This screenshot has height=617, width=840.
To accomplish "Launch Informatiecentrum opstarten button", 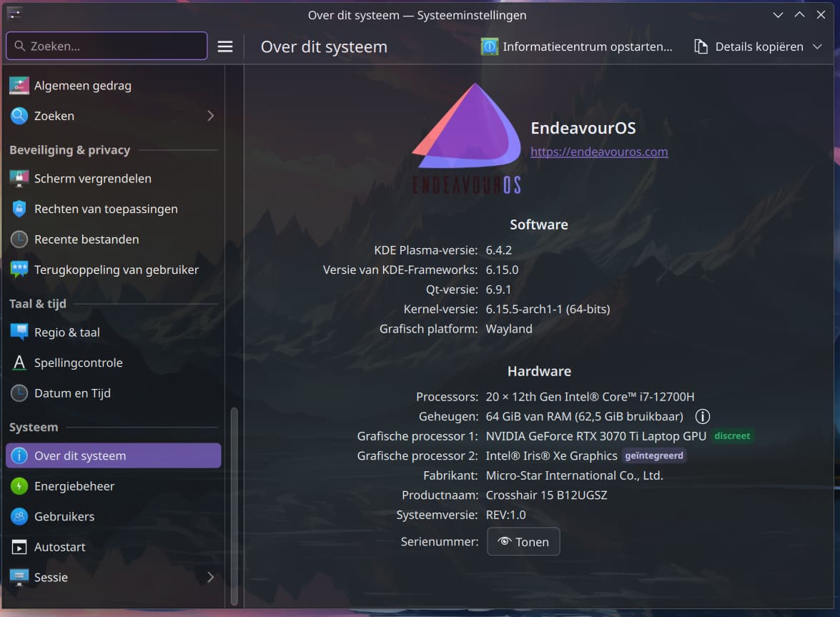I will pos(576,46).
